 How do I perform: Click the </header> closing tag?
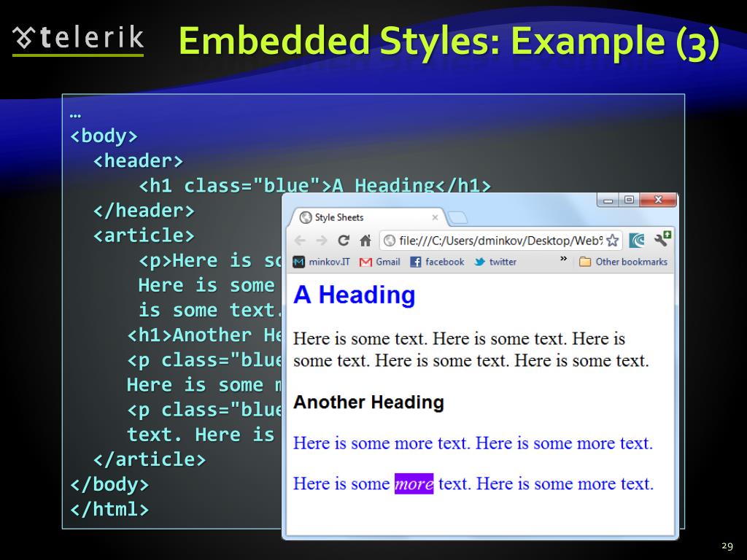(x=144, y=211)
